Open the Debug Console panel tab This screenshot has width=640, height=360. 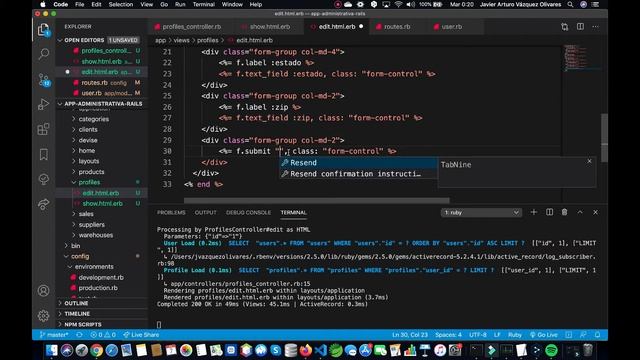[248, 213]
